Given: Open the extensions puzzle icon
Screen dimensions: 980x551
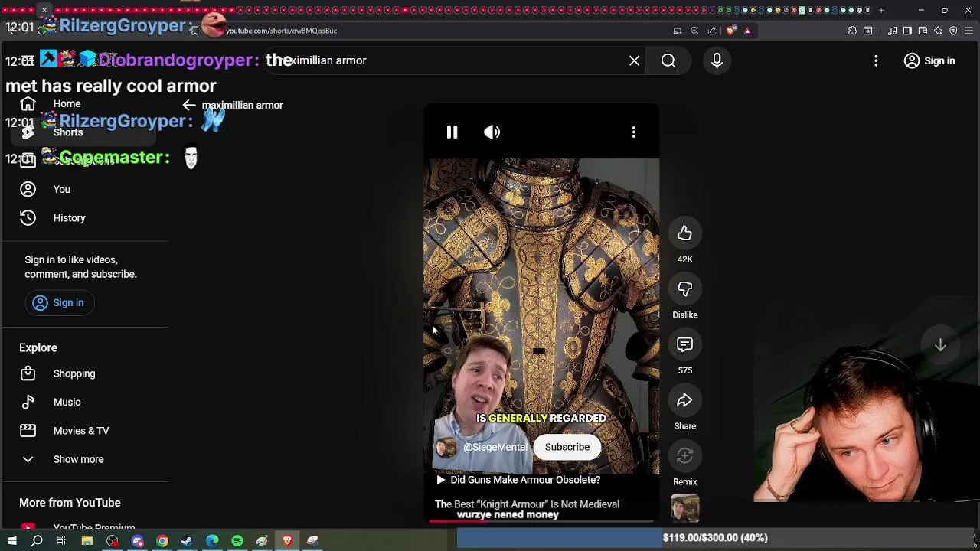Looking at the screenshot, I should pyautogui.click(x=852, y=31).
